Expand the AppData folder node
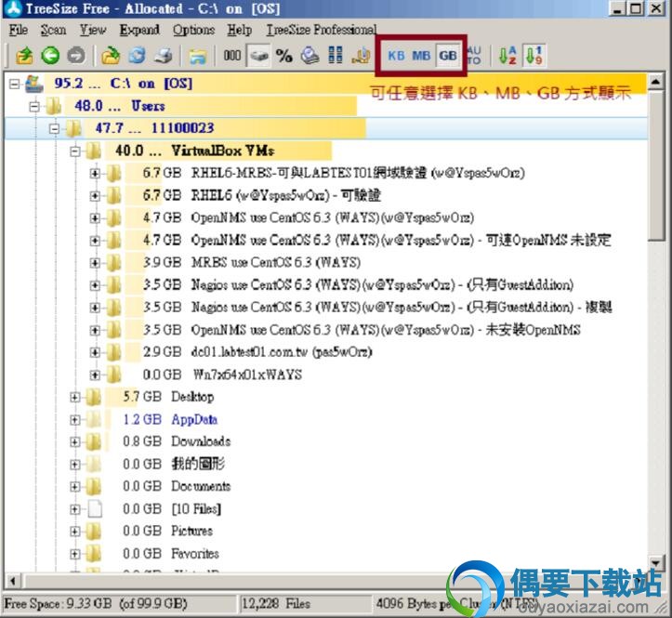This screenshot has height=618, width=672. [x=75, y=419]
